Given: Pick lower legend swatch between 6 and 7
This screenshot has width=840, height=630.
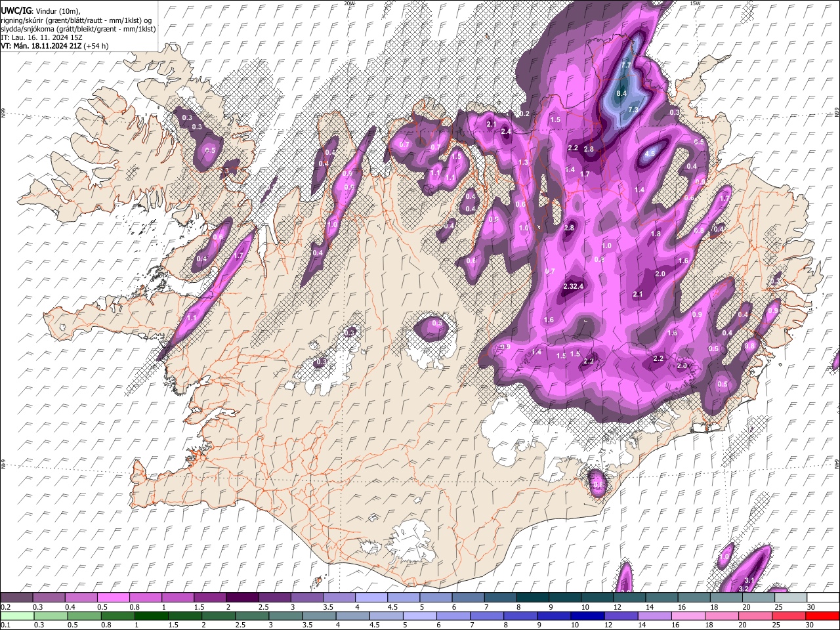Looking at the screenshot, I should pos(453,616).
